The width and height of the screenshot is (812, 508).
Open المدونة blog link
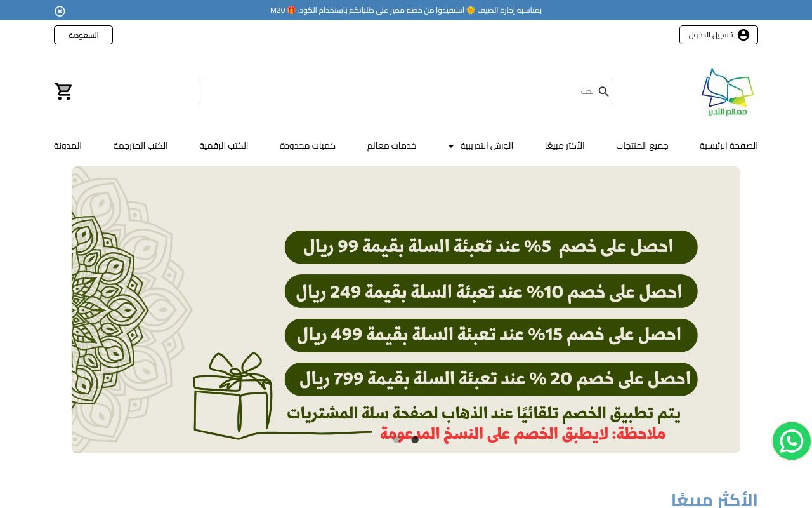tap(68, 145)
